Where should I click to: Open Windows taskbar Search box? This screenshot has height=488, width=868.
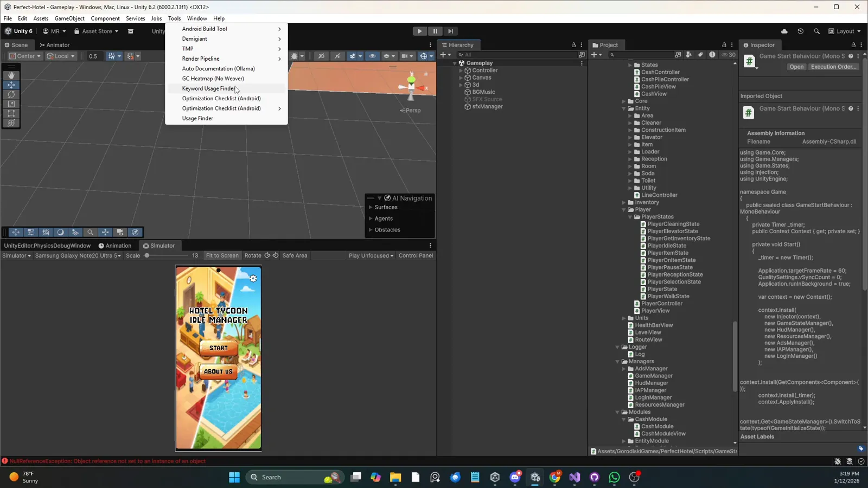pos(295,477)
